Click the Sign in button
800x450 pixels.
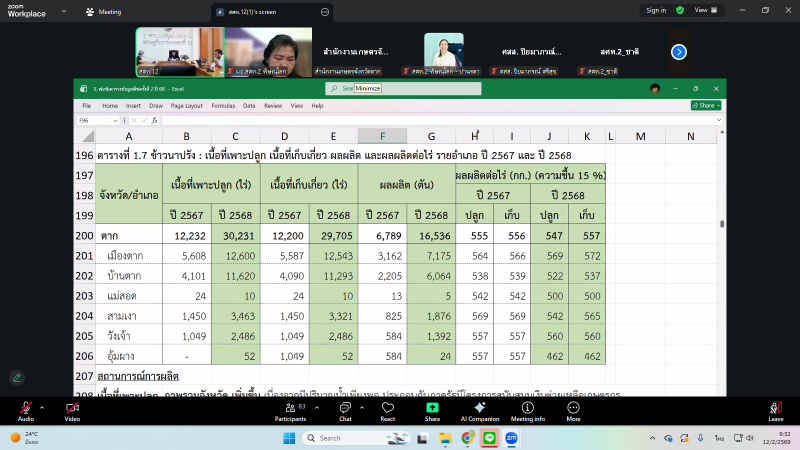[x=656, y=10]
